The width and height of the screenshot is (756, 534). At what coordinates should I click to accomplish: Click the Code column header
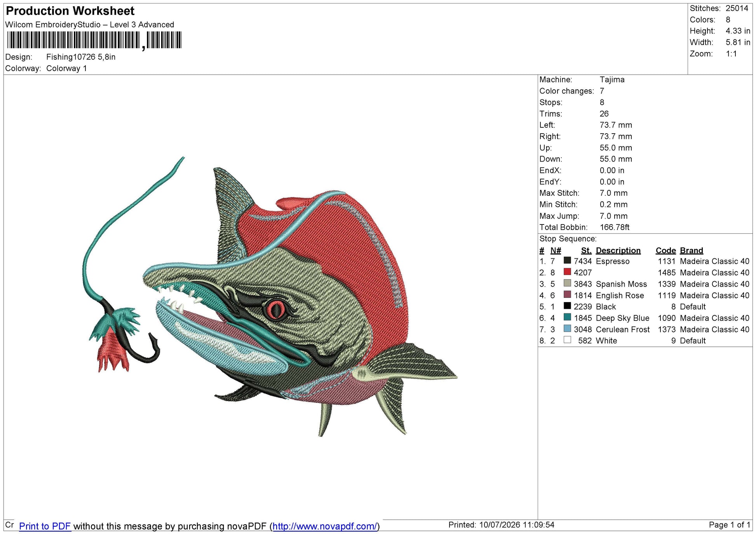click(665, 250)
